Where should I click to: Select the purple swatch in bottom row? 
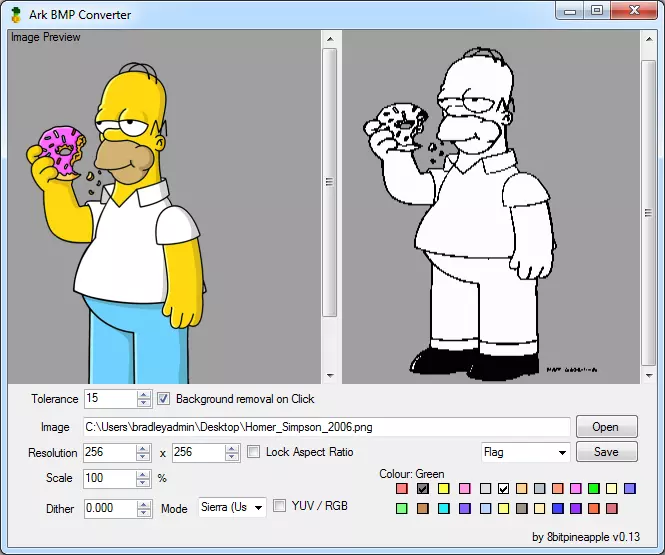pos(576,508)
